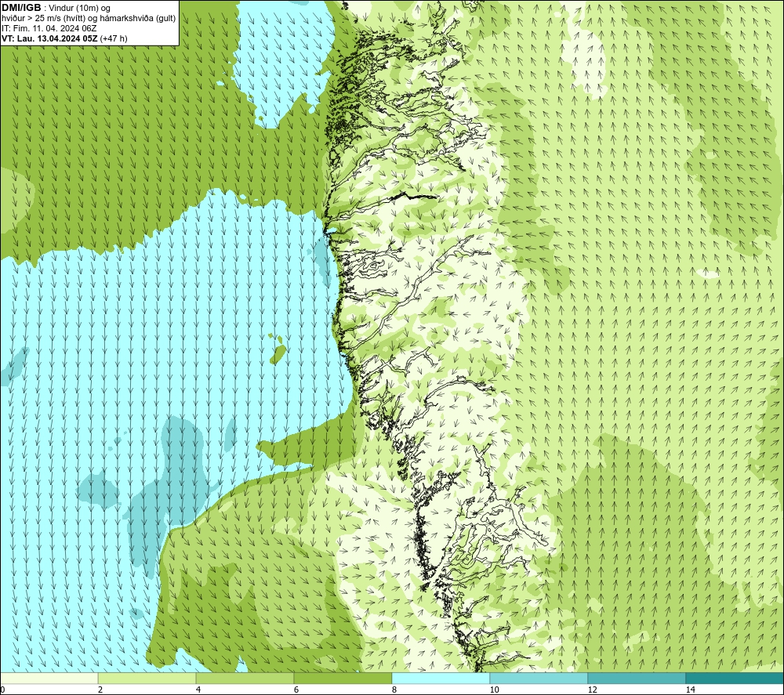
Task: Click the palest 0–2 m/s color bar segment
Action: pyautogui.click(x=49, y=678)
